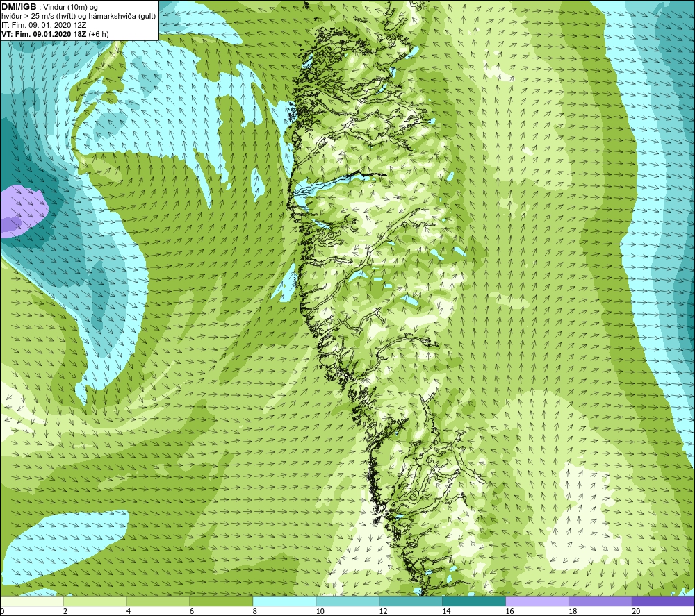
Task: Click the scale label '18'
Action: click(x=573, y=612)
